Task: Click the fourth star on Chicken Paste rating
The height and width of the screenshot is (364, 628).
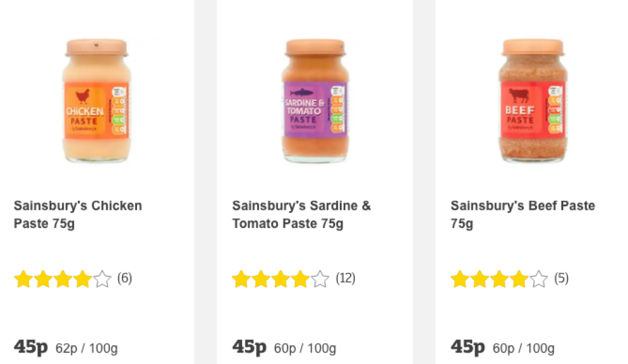Action: [83, 279]
